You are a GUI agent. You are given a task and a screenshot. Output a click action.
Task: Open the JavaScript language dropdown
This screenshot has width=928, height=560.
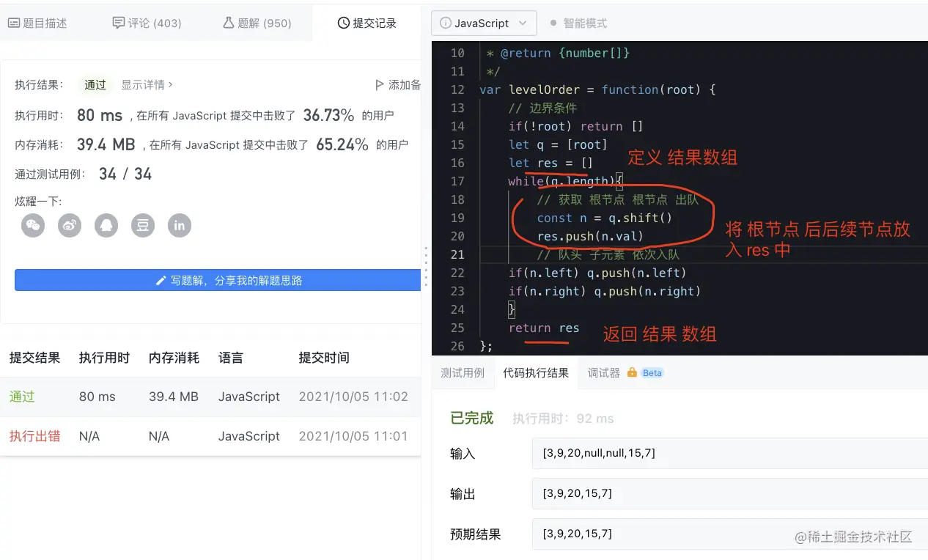tap(484, 23)
